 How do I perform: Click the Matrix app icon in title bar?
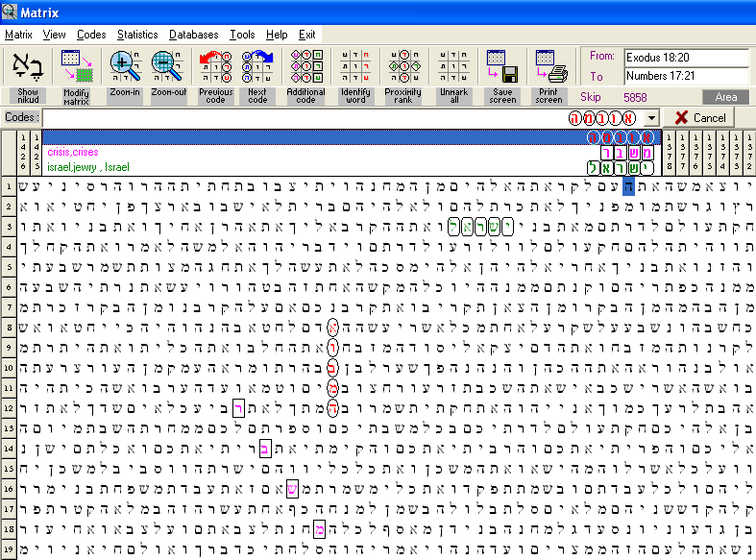(10, 12)
